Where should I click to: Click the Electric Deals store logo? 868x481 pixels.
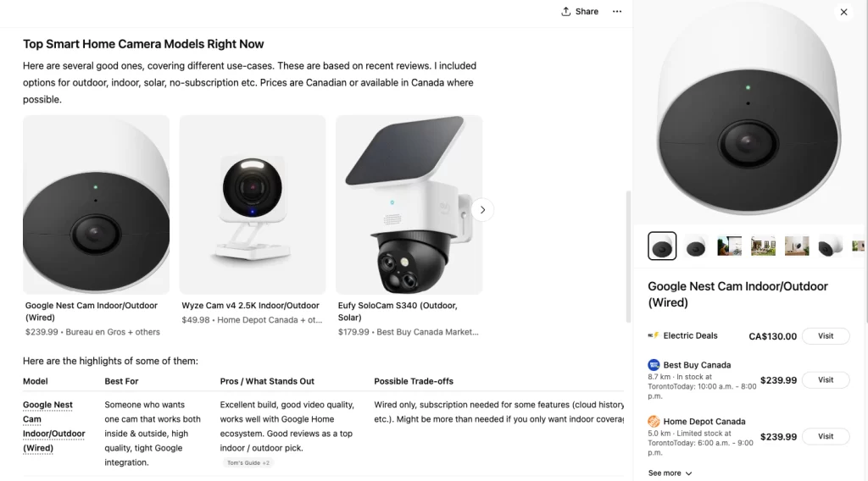654,335
